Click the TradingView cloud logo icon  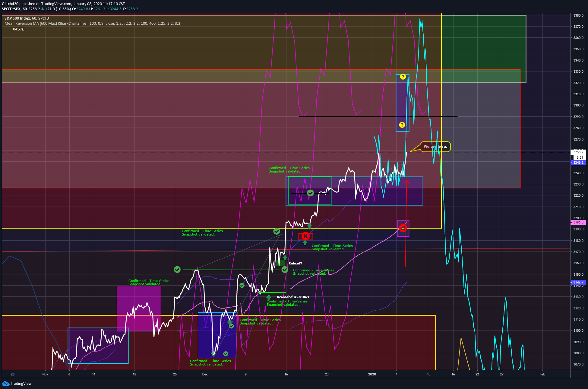tap(5, 383)
